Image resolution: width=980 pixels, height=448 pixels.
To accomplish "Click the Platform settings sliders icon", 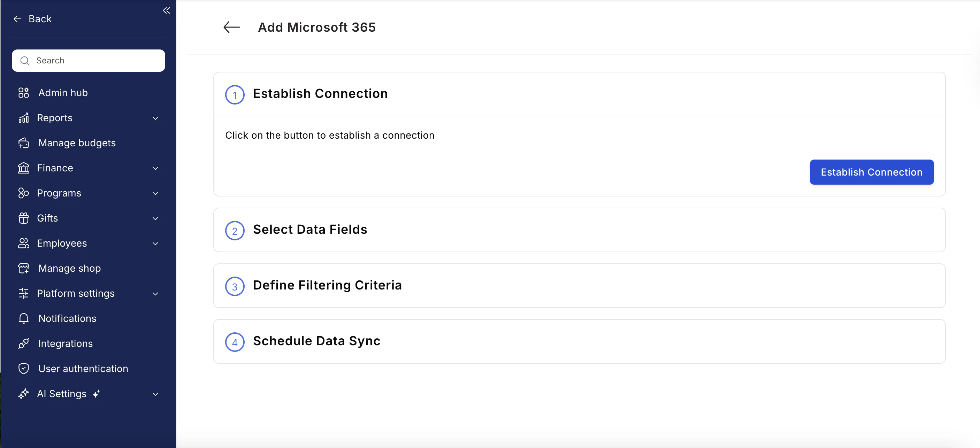I will point(24,293).
